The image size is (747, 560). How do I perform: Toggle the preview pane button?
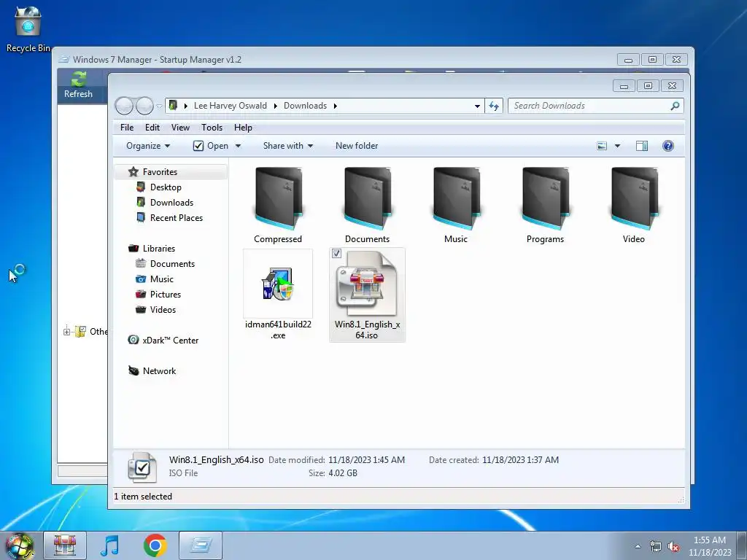click(642, 146)
